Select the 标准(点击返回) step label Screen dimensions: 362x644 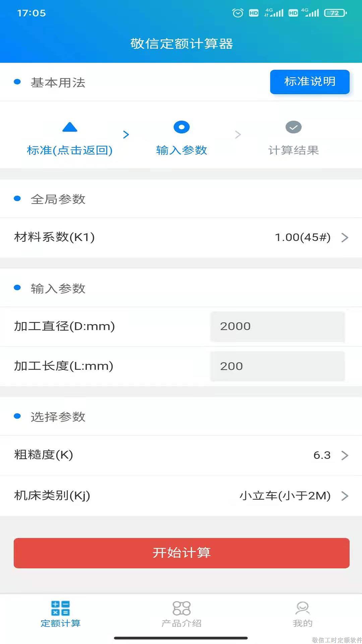click(70, 150)
